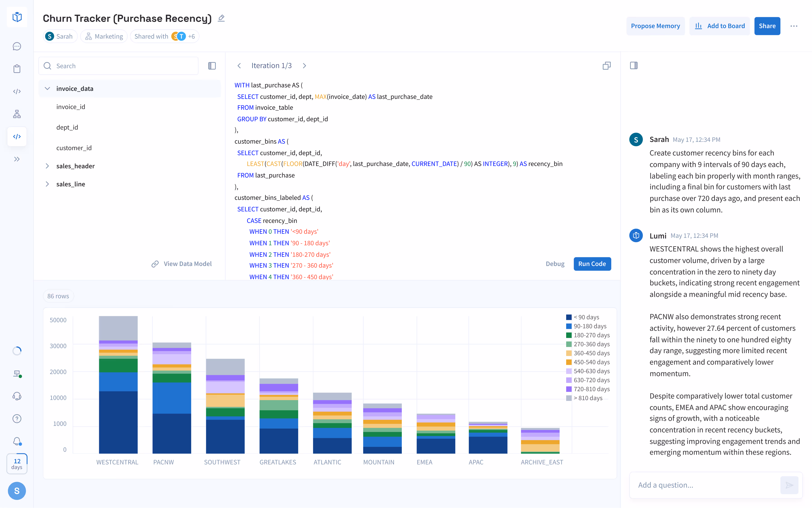
Task: Expand the sales_header table
Action: [47, 166]
